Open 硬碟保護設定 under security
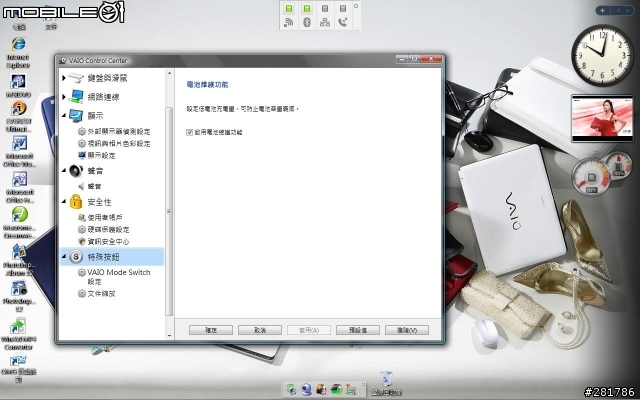 (108, 229)
